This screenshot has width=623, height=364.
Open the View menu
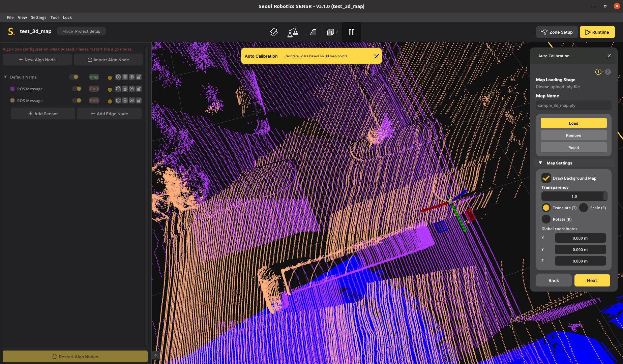tap(22, 17)
